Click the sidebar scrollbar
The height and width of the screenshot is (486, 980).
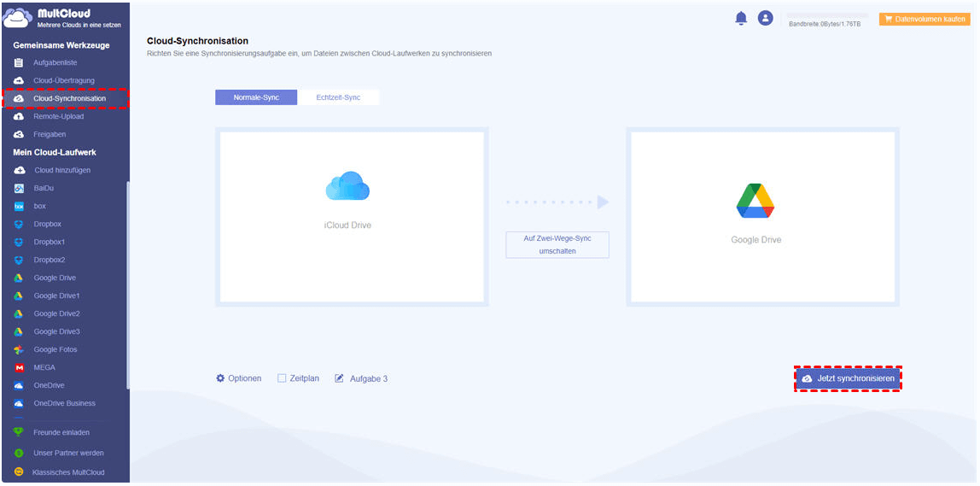click(128, 284)
